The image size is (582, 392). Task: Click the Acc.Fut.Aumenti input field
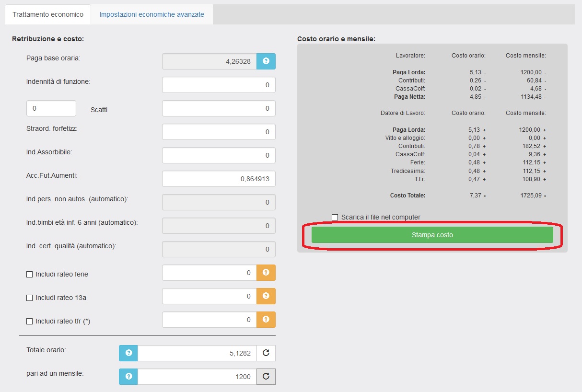219,179
